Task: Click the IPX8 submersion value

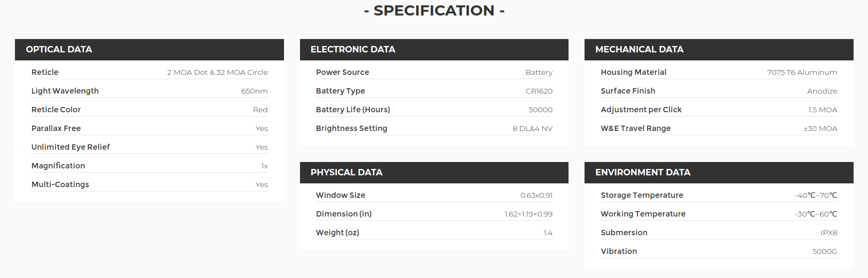Action: tap(829, 233)
